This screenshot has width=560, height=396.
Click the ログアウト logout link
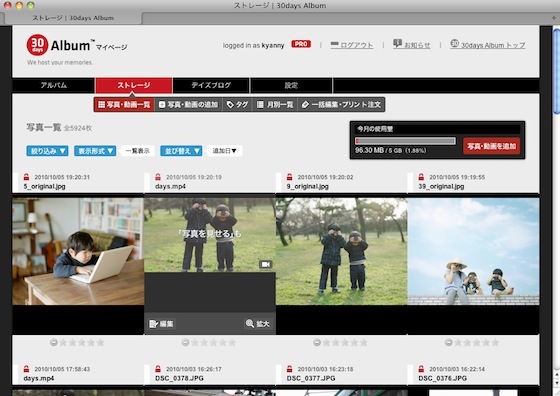pyautogui.click(x=352, y=45)
